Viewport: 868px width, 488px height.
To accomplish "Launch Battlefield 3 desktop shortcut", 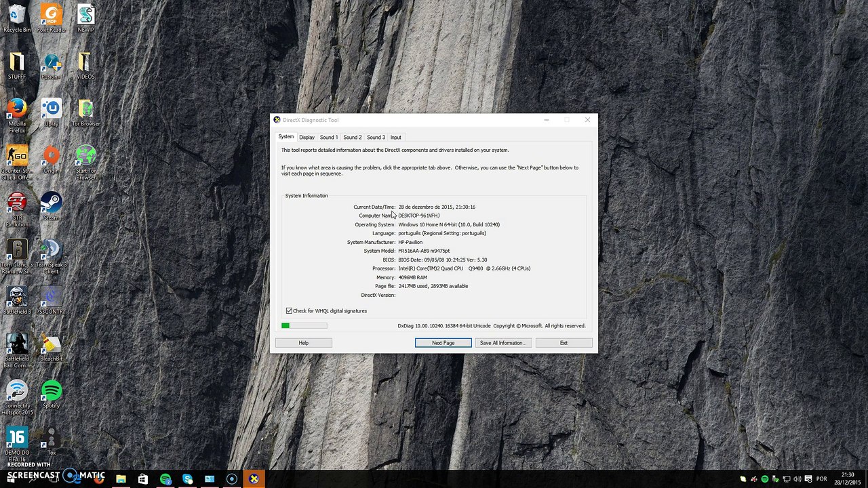I will (x=17, y=301).
